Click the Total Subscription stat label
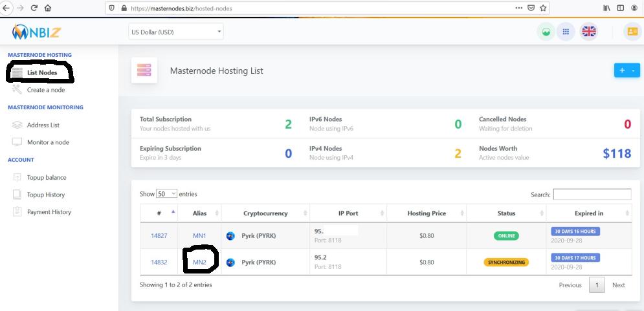The width and height of the screenshot is (644, 311). tap(166, 120)
